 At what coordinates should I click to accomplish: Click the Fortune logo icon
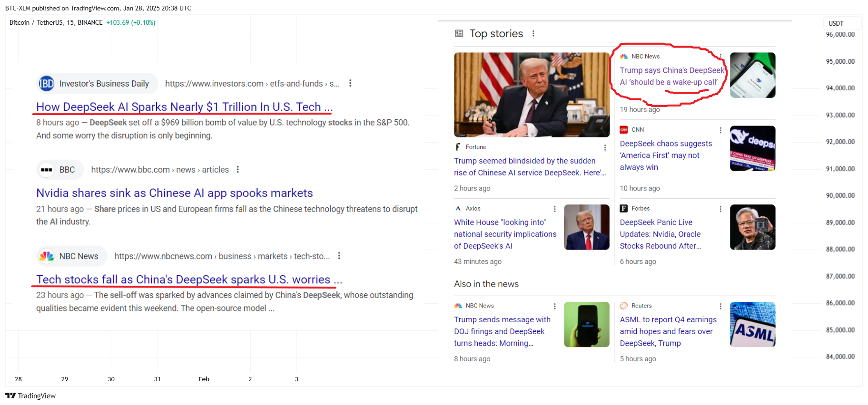pos(458,147)
